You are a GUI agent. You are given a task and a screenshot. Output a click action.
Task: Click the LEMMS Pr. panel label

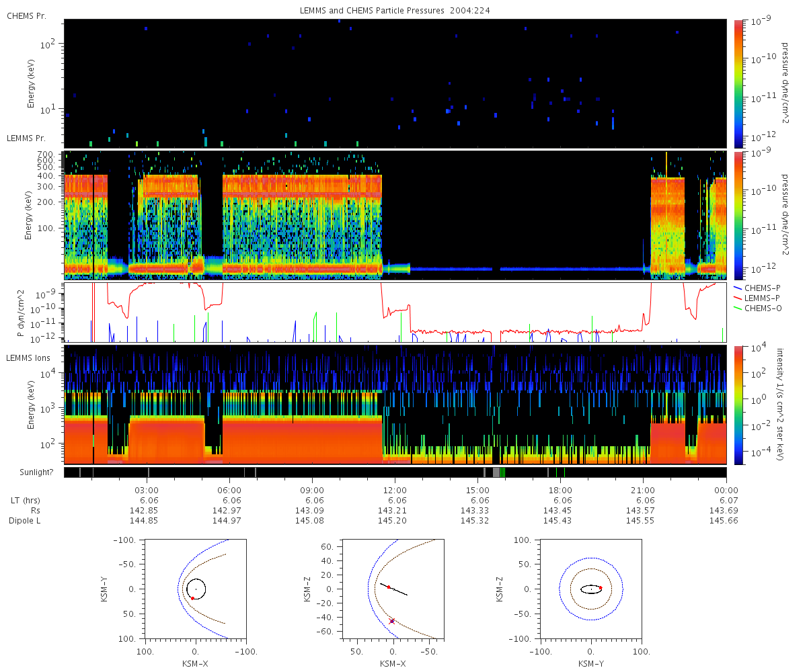point(26,138)
